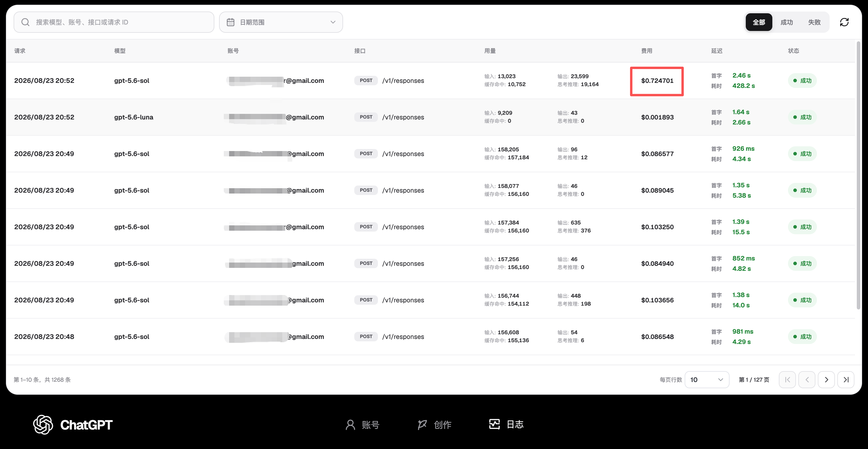Viewport: 868px width, 449px height.
Task: Click the 账号 column header
Action: (233, 51)
